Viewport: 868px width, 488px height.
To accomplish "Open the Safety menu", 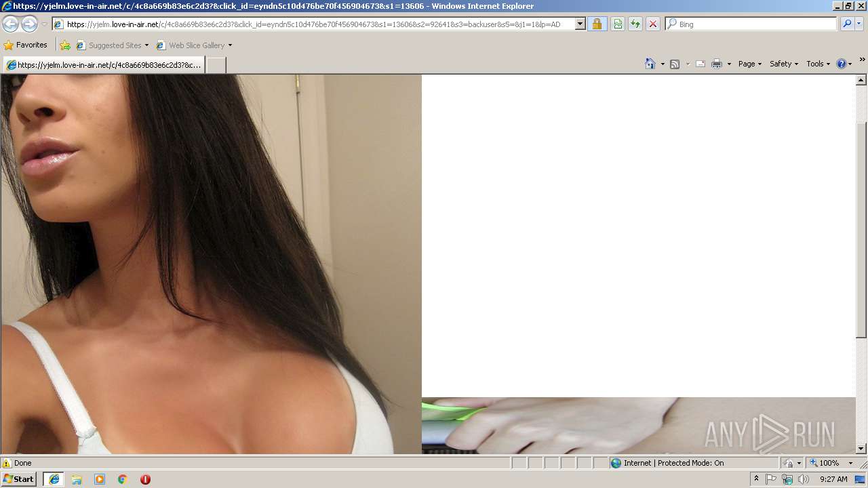I will 784,64.
